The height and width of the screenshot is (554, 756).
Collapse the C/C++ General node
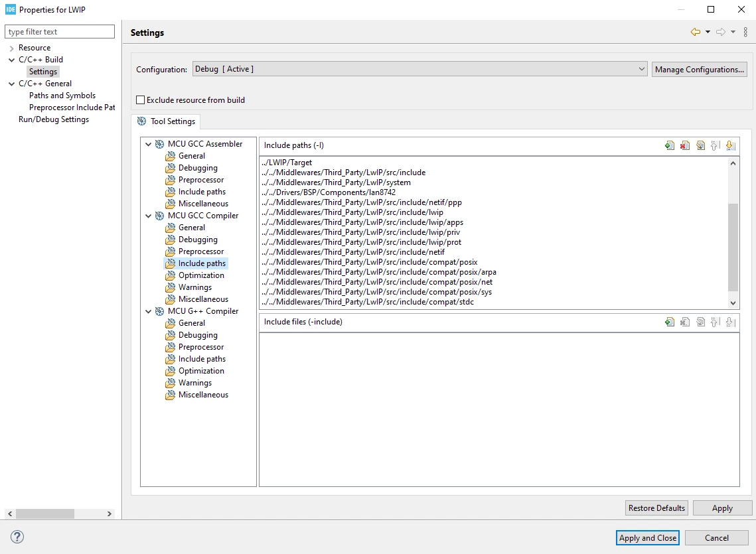click(x=11, y=84)
